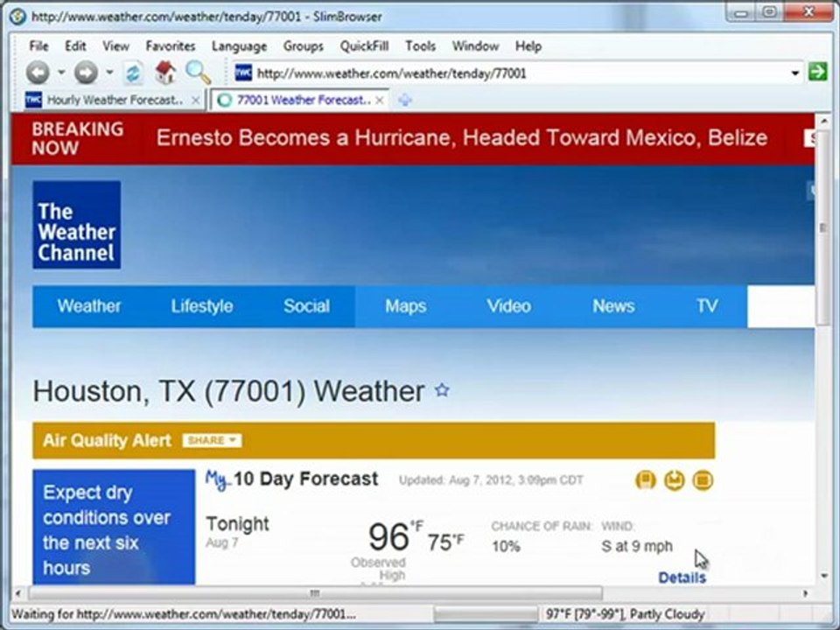
Task: Open the Weather navigation item
Action: tap(89, 306)
